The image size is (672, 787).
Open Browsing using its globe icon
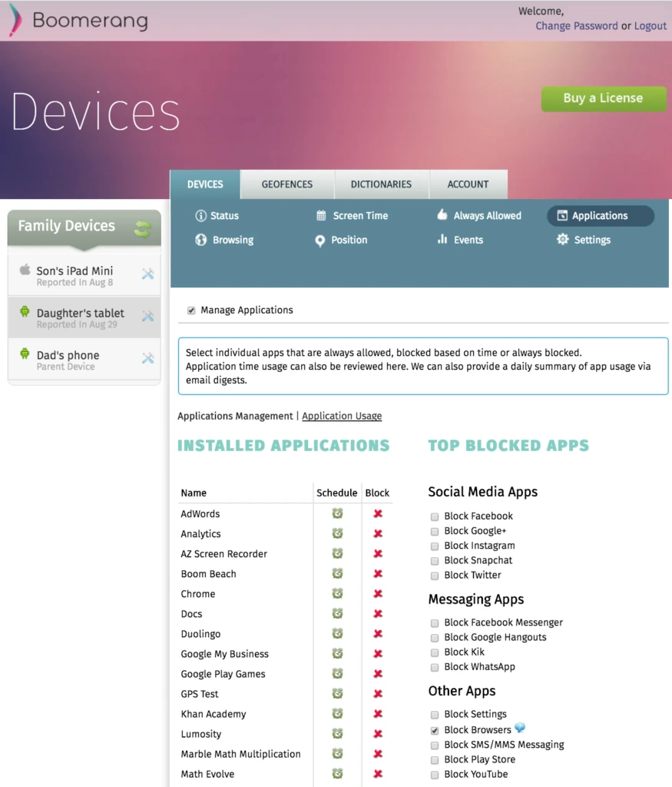[200, 240]
